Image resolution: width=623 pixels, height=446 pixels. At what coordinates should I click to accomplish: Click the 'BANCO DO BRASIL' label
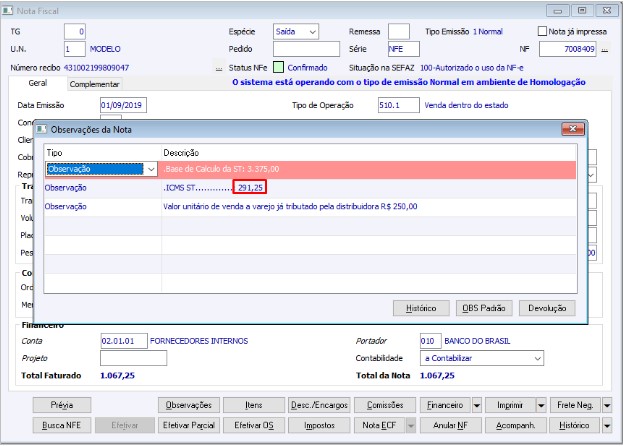pos(477,341)
